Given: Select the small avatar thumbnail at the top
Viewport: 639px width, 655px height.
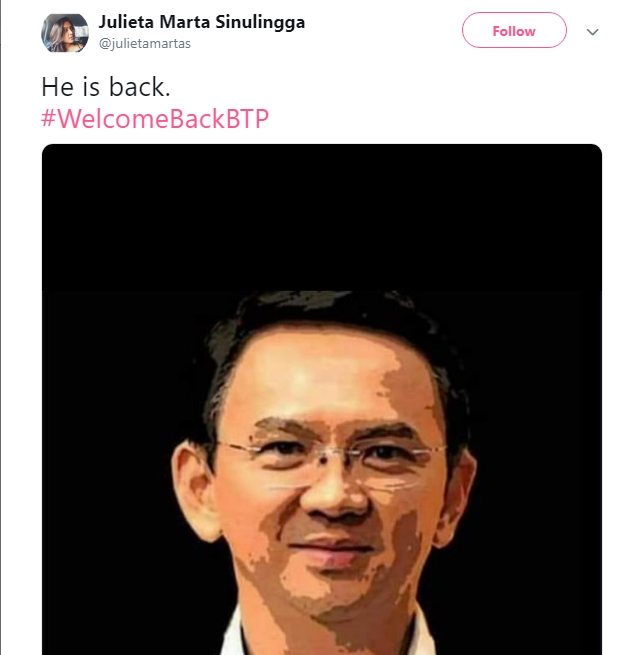Looking at the screenshot, I should 65,33.
